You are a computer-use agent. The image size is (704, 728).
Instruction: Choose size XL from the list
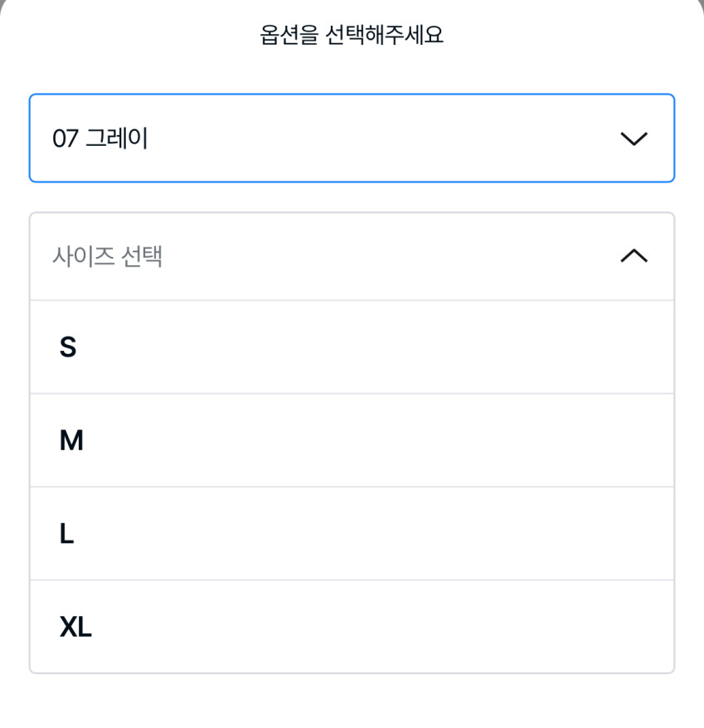(352, 627)
